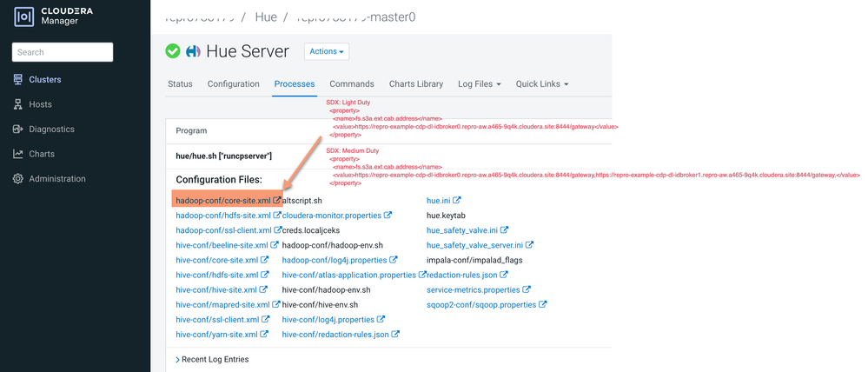This screenshot has width=868, height=372.
Task: Select the Hosts sidebar icon
Action: tap(17, 104)
